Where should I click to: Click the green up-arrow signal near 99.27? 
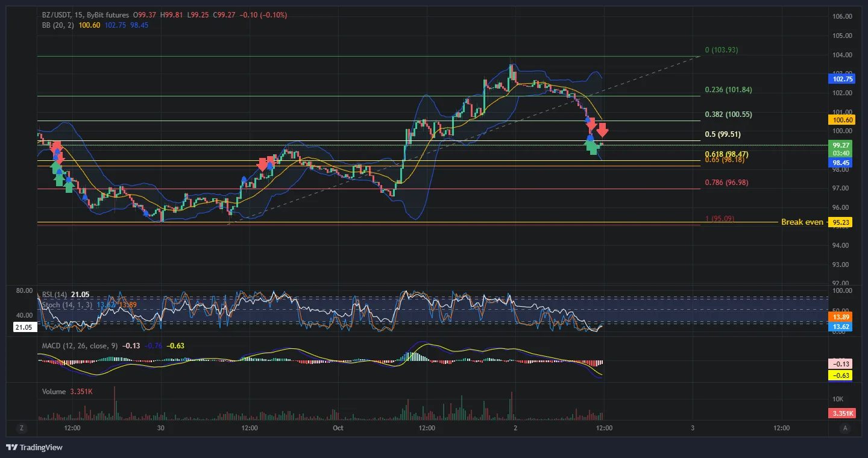pyautogui.click(x=593, y=146)
